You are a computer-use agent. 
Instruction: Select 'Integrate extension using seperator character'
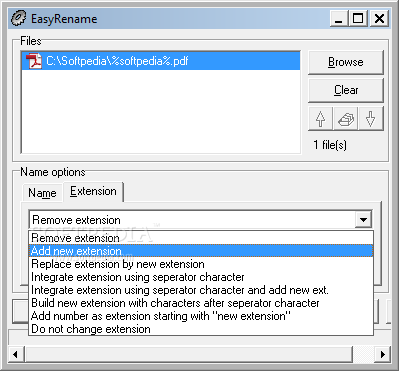click(x=201, y=277)
